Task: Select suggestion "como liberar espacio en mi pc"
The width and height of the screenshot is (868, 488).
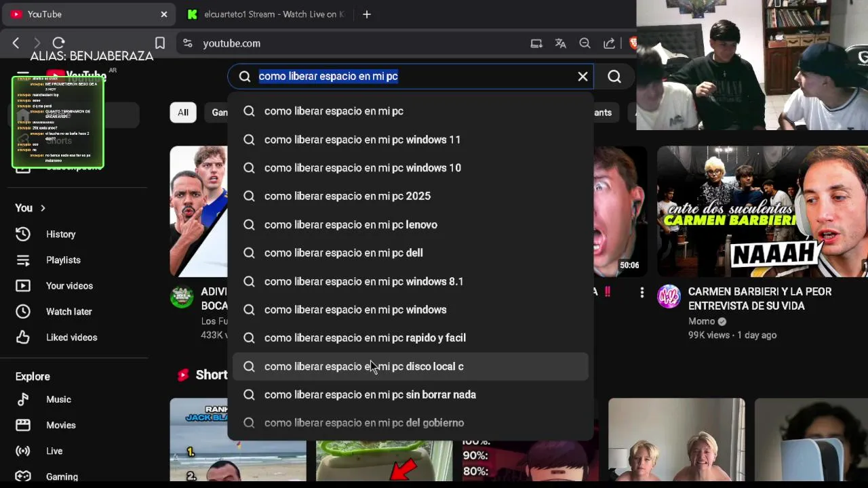Action: pyautogui.click(x=410, y=111)
